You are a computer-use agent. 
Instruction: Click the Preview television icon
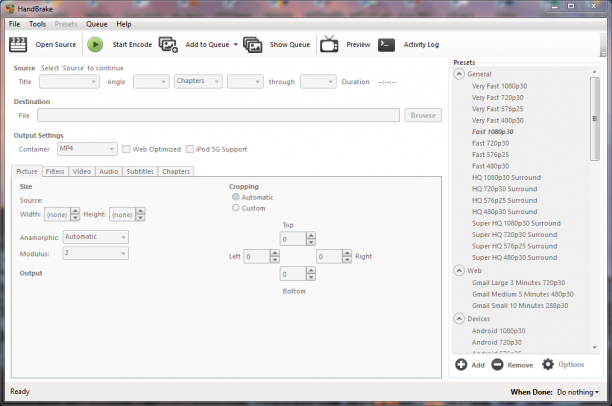pyautogui.click(x=329, y=44)
